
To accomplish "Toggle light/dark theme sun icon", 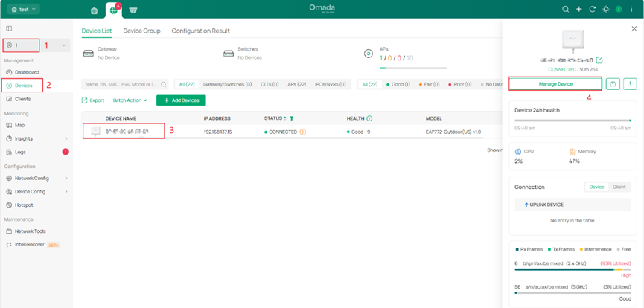I will [606, 10].
